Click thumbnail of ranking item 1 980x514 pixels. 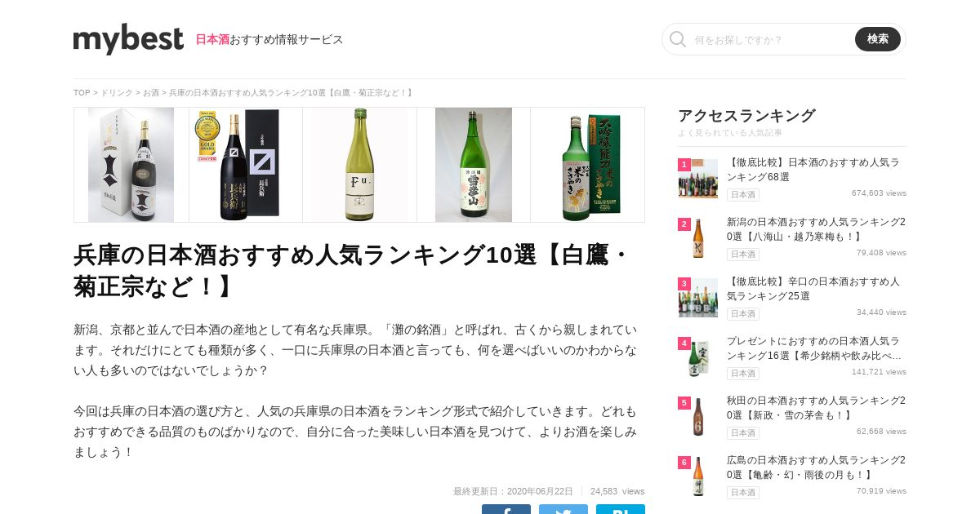[698, 179]
